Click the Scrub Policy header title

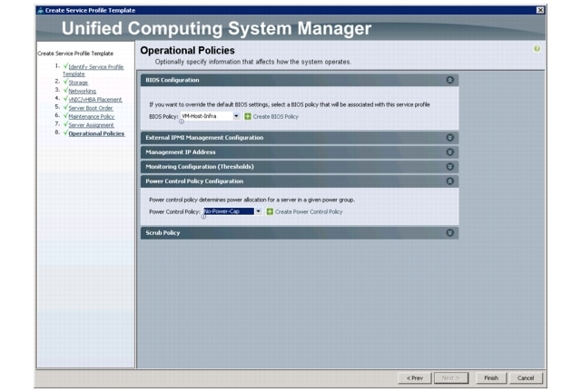(x=162, y=232)
